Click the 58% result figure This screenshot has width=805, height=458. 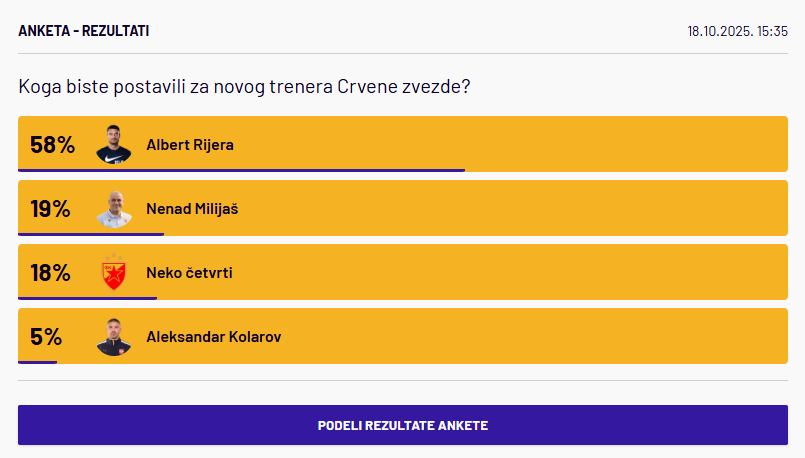pos(52,145)
